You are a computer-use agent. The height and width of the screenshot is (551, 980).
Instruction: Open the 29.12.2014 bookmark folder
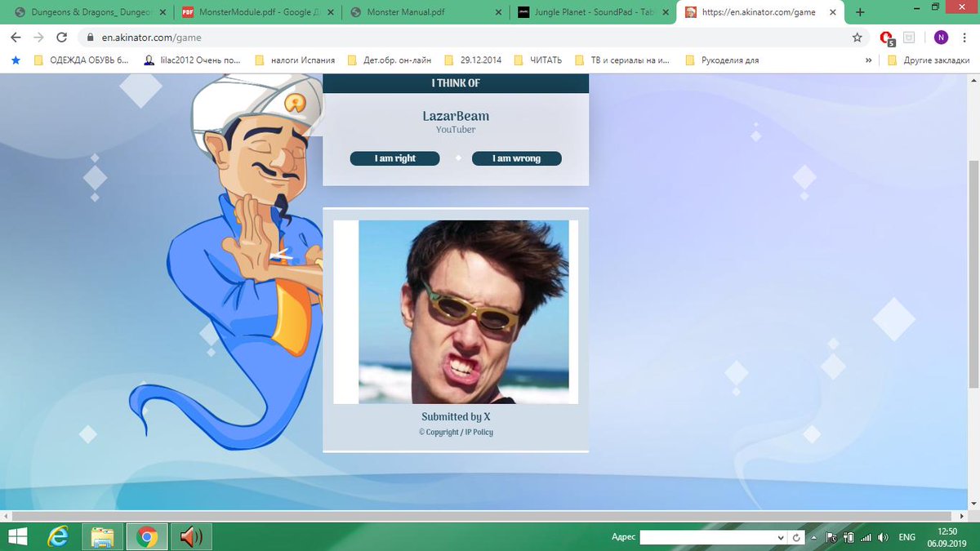click(x=472, y=60)
